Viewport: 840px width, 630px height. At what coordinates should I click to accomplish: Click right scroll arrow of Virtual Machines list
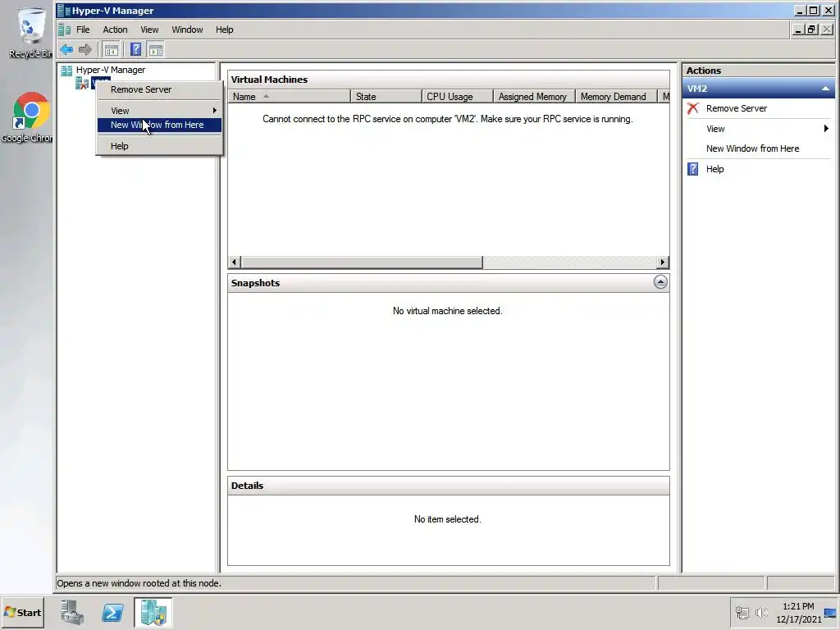(x=663, y=262)
